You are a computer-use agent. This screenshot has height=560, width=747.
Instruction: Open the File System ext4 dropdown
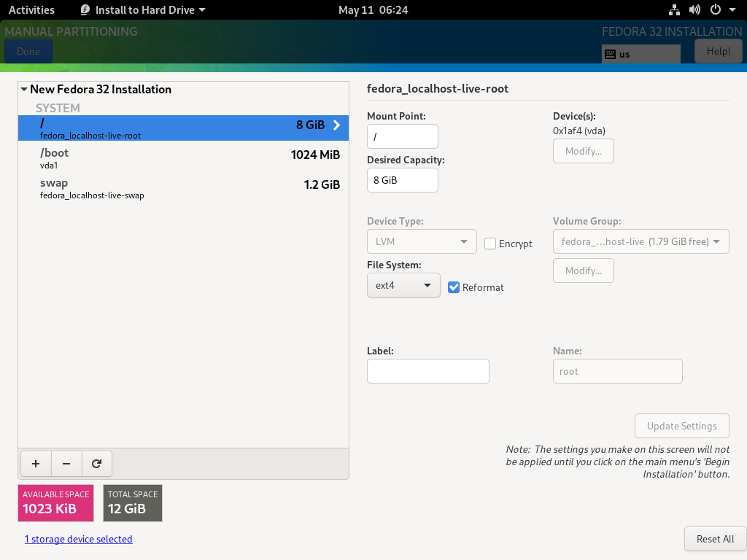[x=403, y=285]
